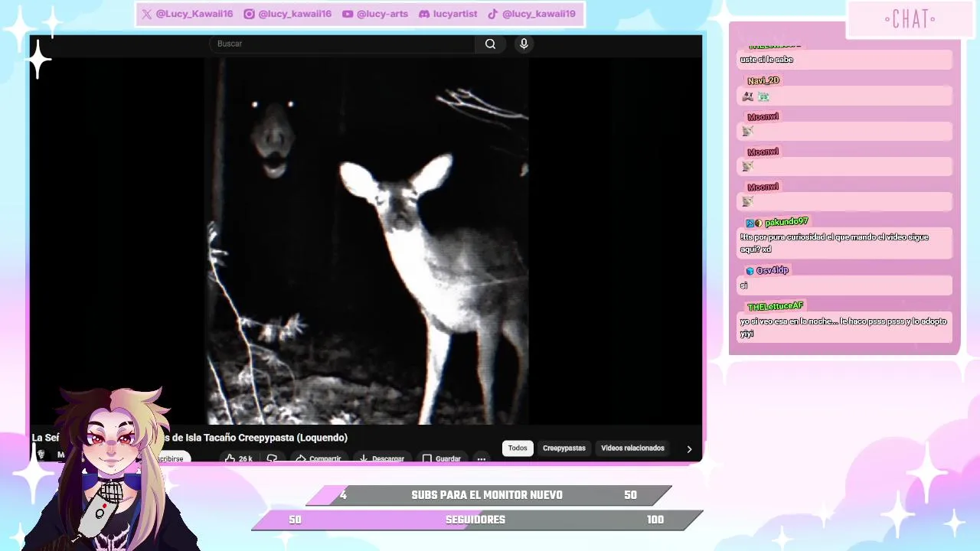
Task: Select the Todos filter chip
Action: (518, 448)
